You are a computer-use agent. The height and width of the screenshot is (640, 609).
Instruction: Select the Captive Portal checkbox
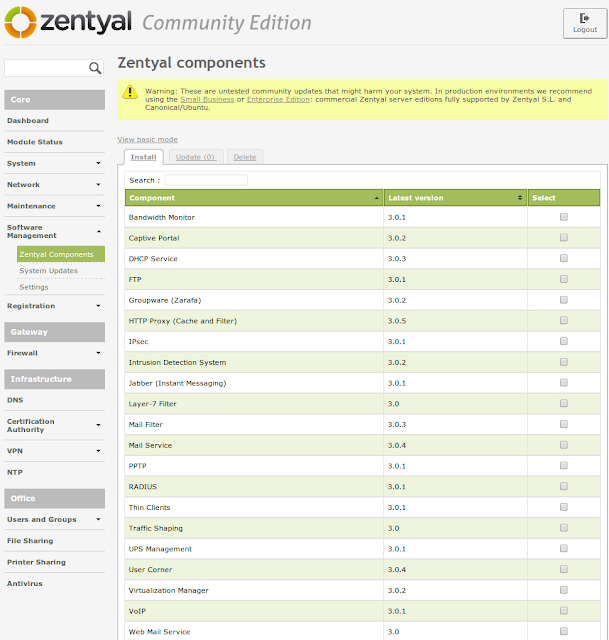pyautogui.click(x=564, y=238)
